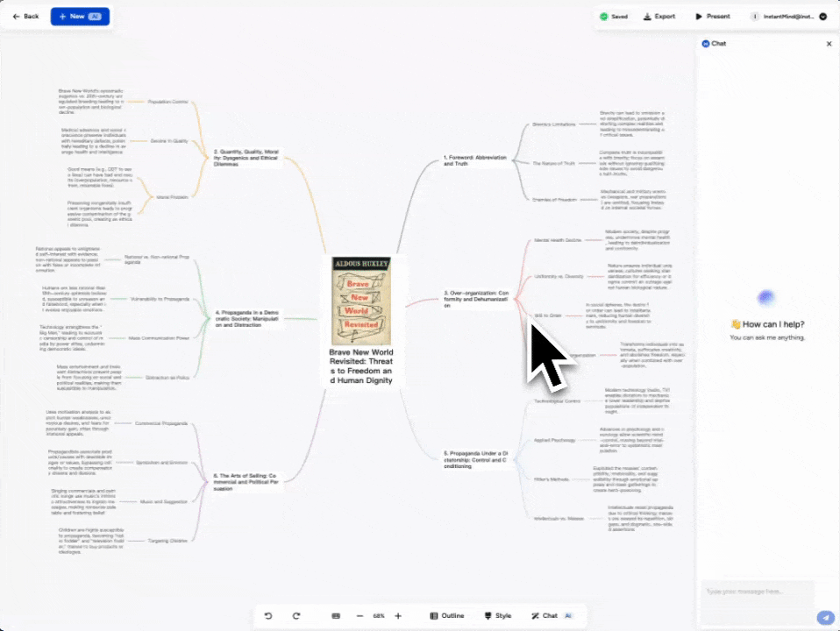The image size is (840, 631).
Task: Select the 'Commercial Propaganda' subtopic
Action: click(x=161, y=423)
